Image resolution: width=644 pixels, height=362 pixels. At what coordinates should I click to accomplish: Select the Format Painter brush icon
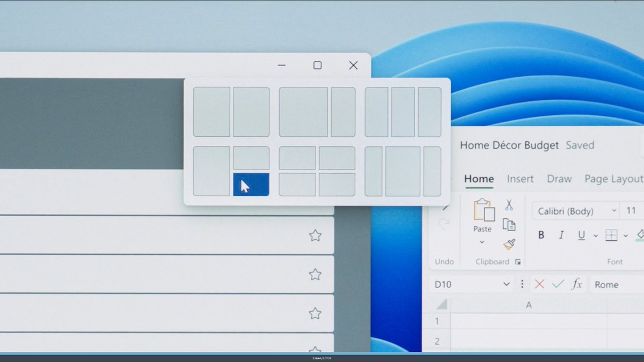(509, 244)
